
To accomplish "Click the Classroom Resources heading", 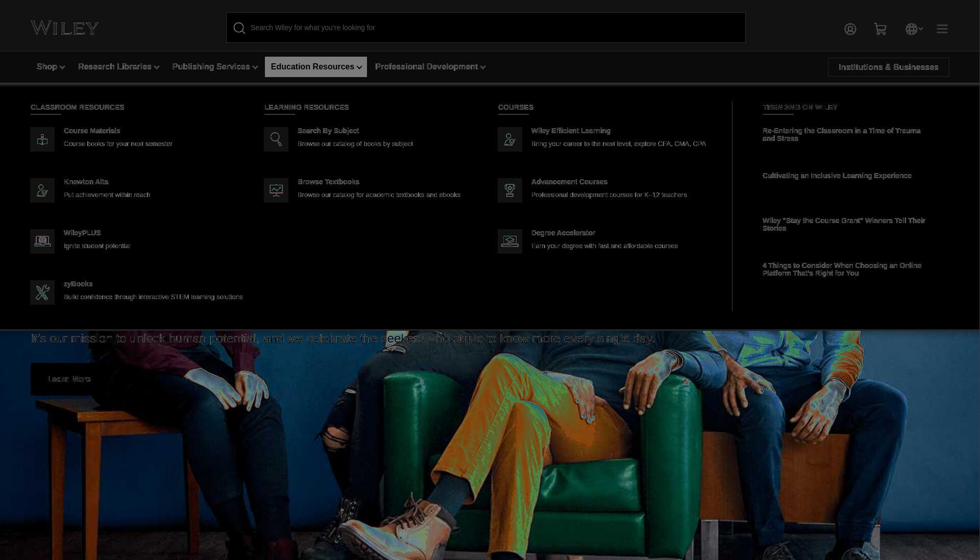I will pos(77,107).
